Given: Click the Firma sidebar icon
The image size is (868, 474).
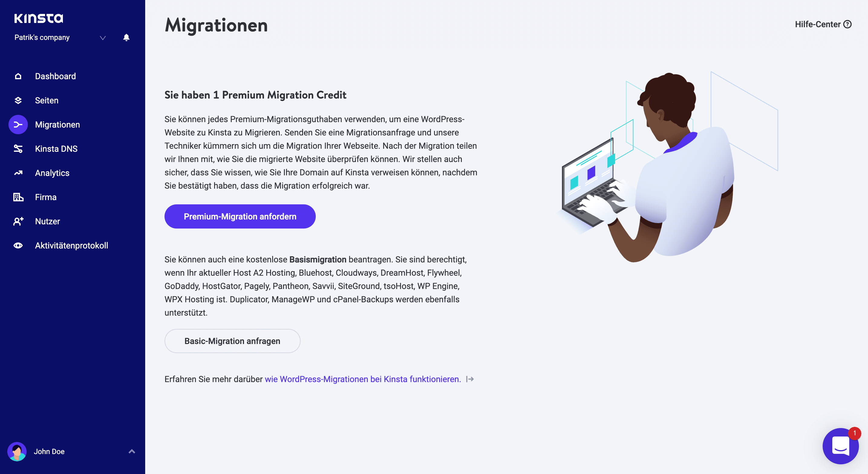Looking at the screenshot, I should 18,197.
